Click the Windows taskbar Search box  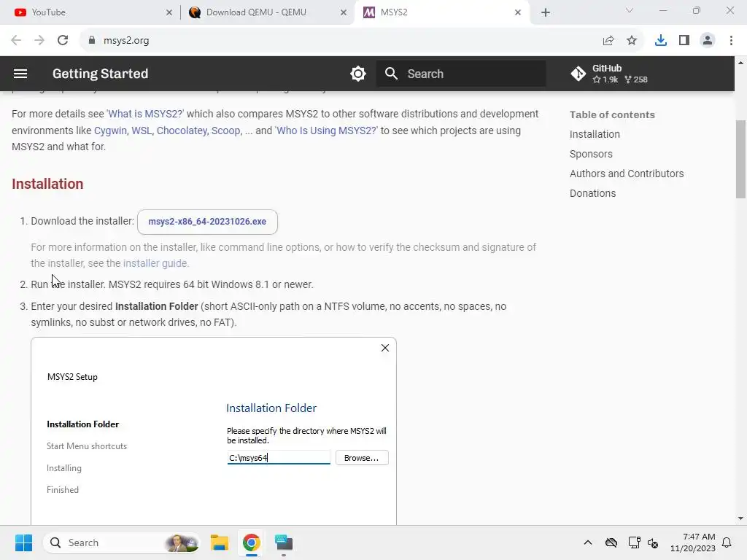(x=122, y=542)
